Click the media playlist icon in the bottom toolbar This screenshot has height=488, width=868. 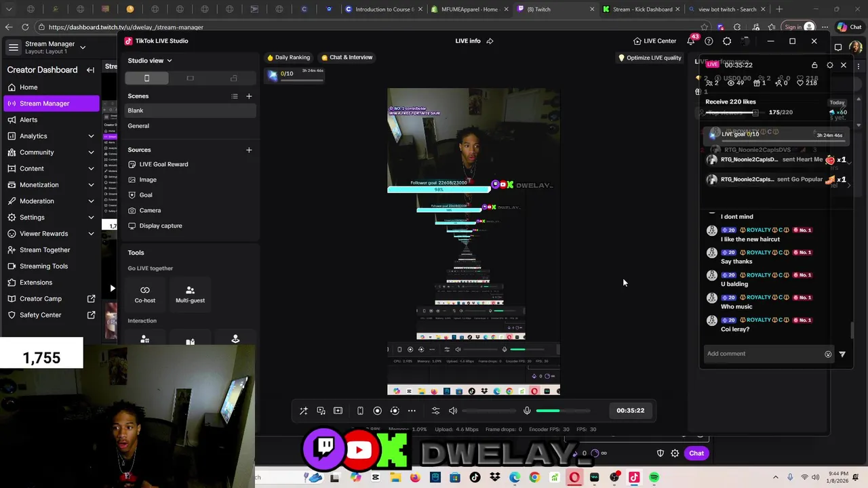click(x=321, y=411)
